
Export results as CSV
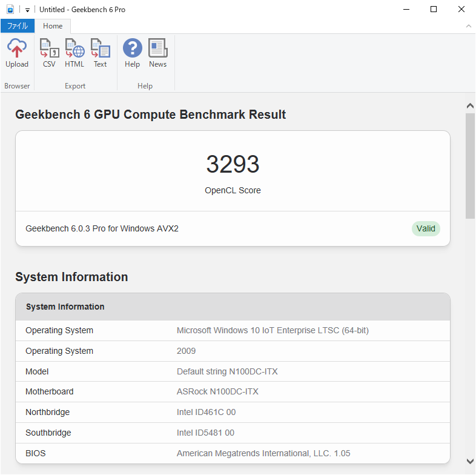click(x=49, y=53)
